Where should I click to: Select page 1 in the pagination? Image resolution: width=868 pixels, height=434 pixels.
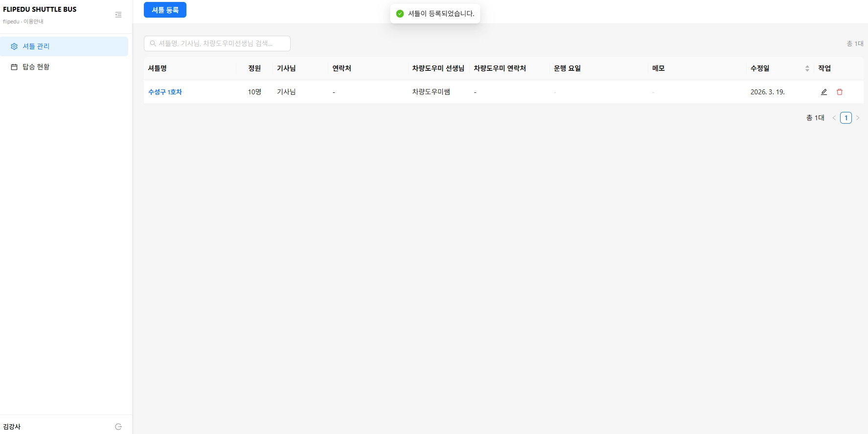click(846, 118)
